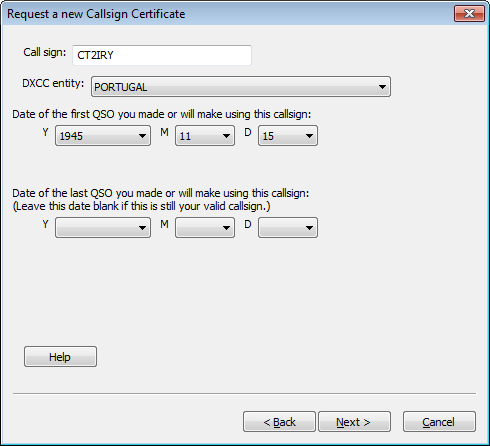This screenshot has height=446, width=490.
Task: Open the DXCC entity dropdown showing PORTUGAL
Action: (241, 87)
